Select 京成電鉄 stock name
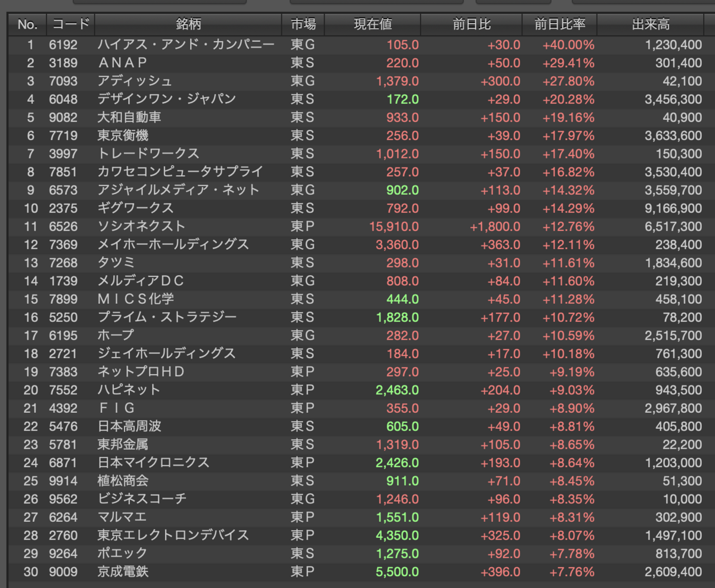 coord(123,572)
